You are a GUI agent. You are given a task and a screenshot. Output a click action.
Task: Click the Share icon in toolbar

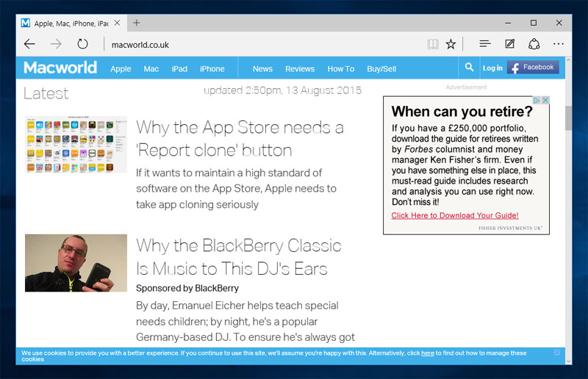click(x=534, y=44)
